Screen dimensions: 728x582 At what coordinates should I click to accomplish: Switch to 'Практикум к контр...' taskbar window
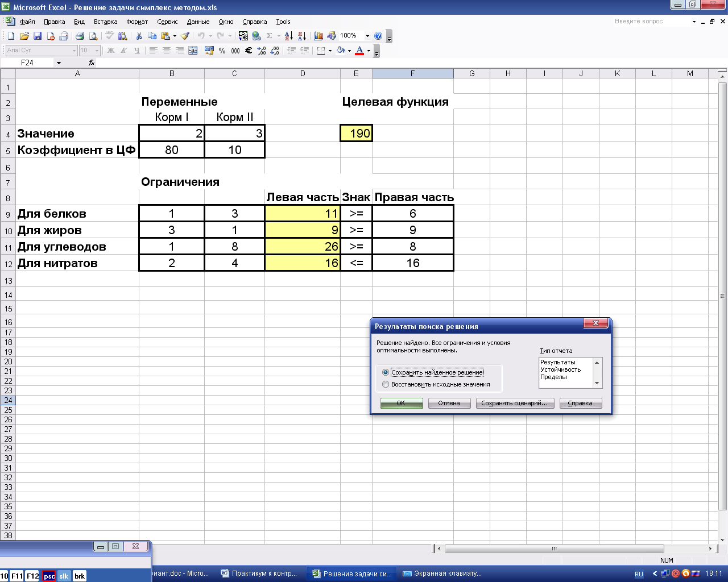click(259, 573)
